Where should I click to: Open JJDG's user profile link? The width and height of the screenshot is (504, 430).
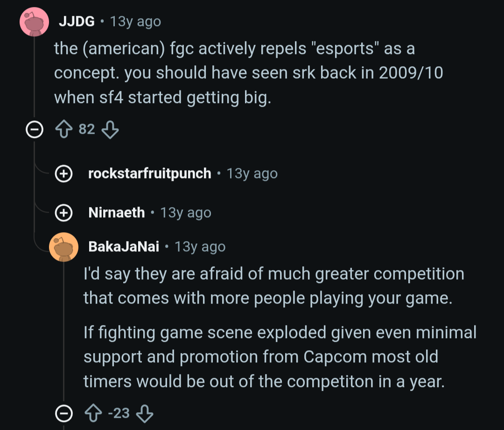77,21
